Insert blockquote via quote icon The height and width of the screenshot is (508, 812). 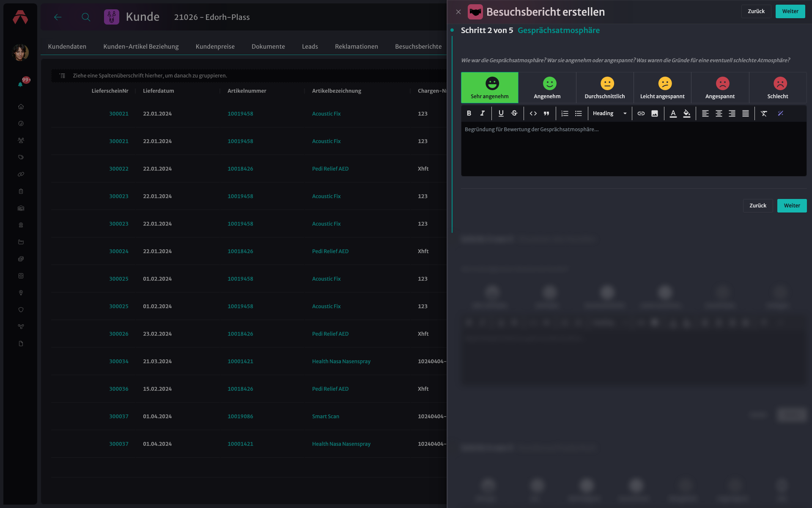click(x=546, y=113)
